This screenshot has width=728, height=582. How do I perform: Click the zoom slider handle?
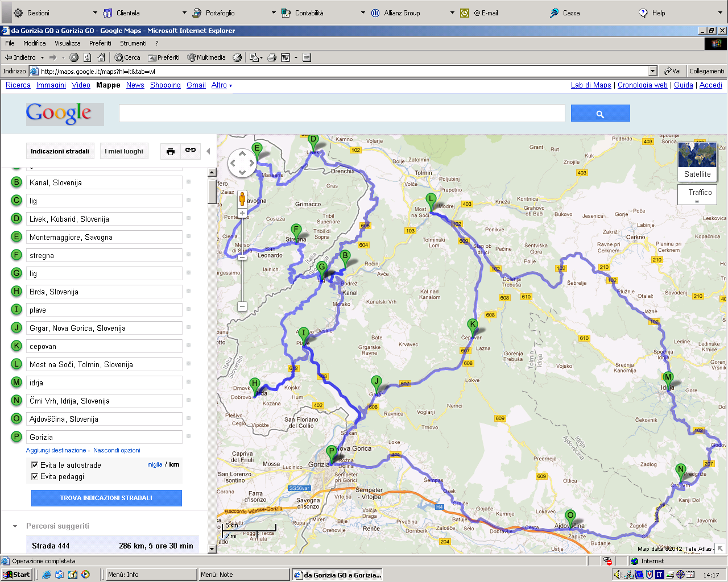click(x=242, y=257)
